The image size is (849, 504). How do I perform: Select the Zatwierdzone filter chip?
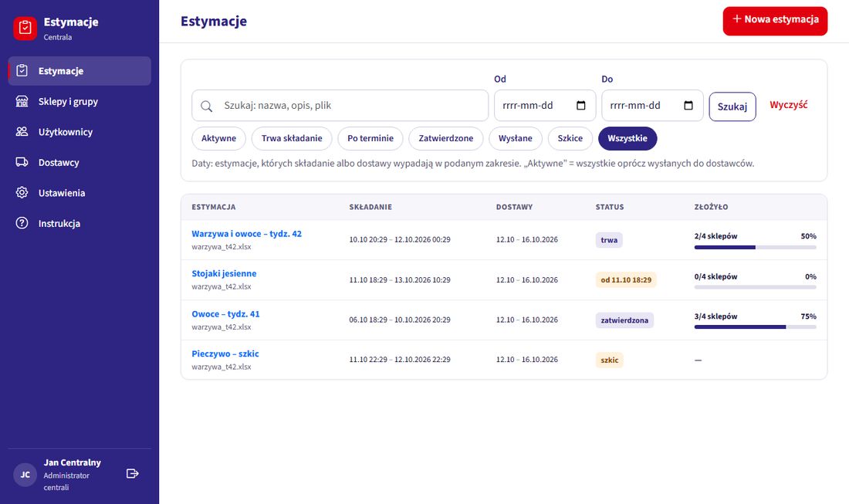(446, 139)
